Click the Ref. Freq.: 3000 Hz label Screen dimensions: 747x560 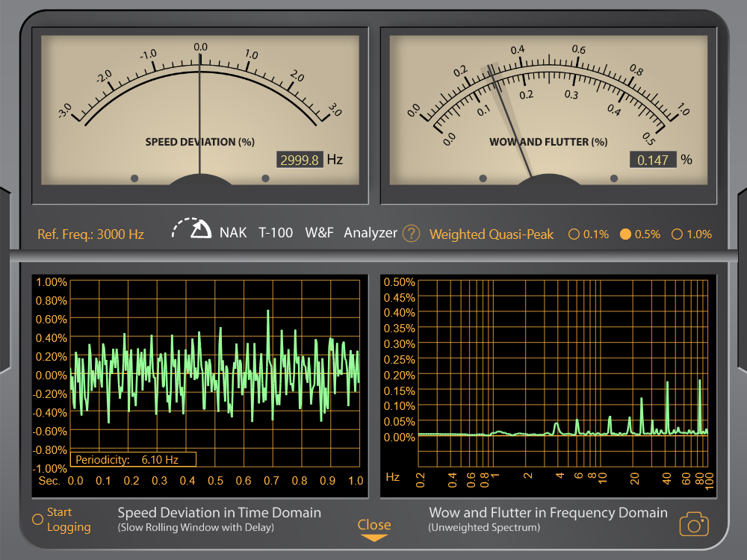pyautogui.click(x=90, y=234)
